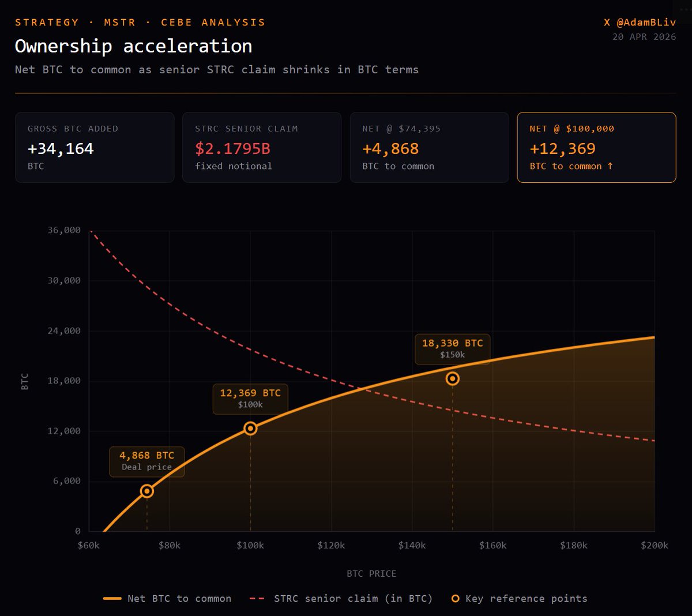Click the faint three-dots menu in top-right corner
The image size is (692, 616).
point(685,9)
